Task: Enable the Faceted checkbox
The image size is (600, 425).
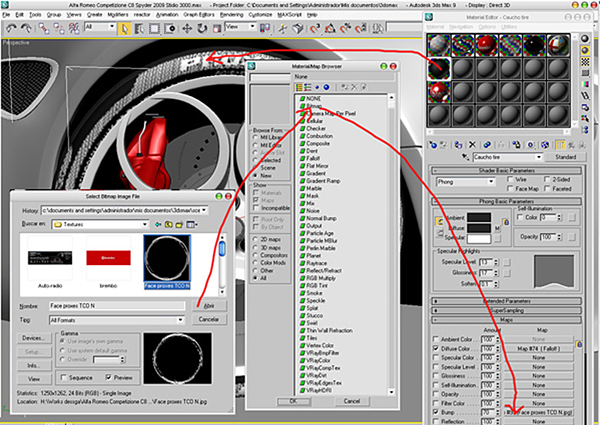Action: [547, 189]
